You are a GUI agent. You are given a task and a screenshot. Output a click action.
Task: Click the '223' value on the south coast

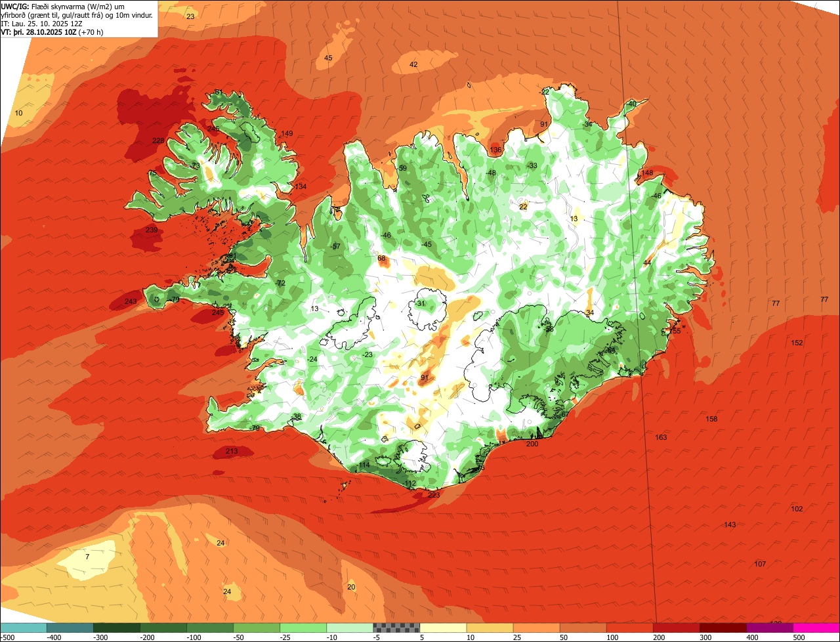pyautogui.click(x=434, y=495)
